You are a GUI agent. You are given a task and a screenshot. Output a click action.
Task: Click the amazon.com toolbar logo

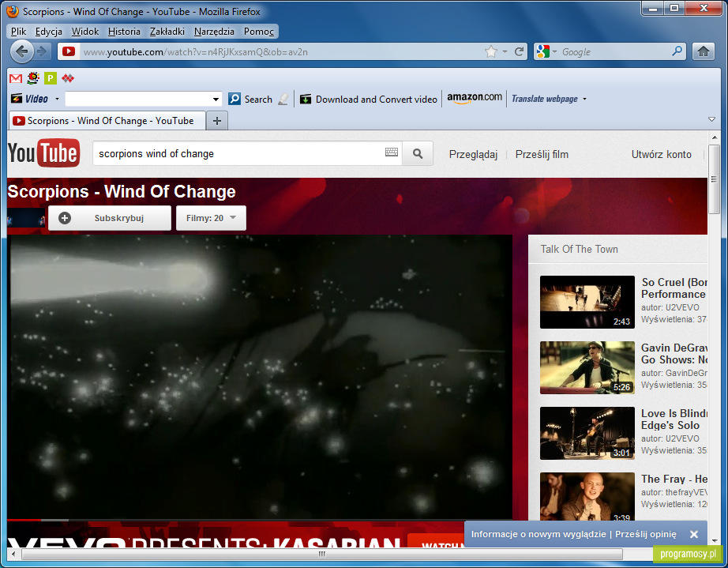point(475,98)
